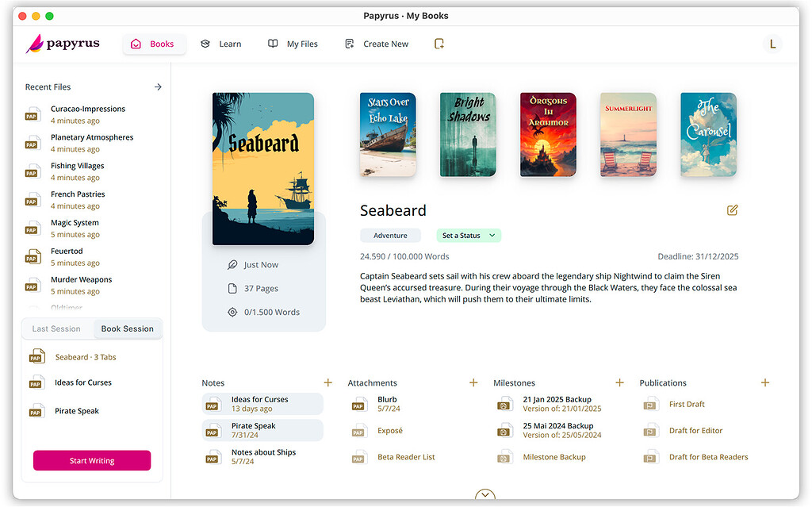812x507 pixels.
Task: Click the chevron at the bottom of the page
Action: coord(485,494)
